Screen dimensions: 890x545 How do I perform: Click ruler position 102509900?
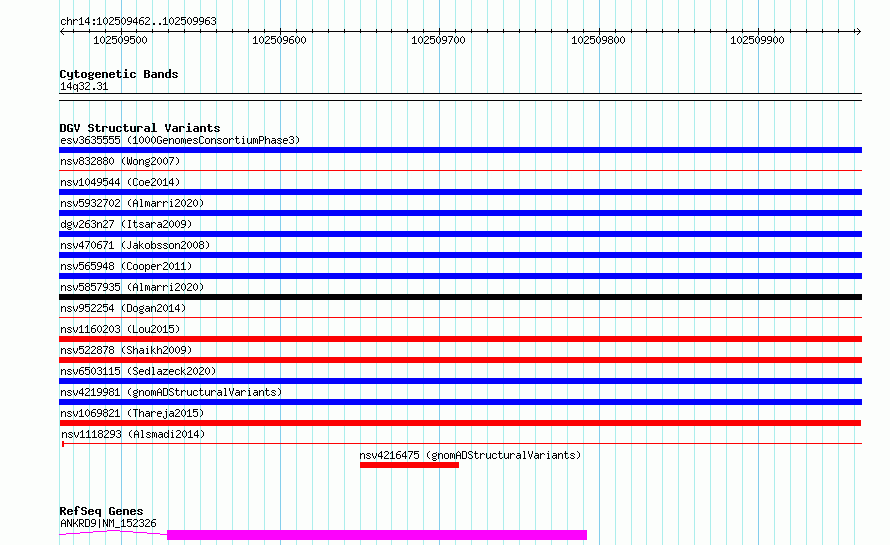[757, 40]
